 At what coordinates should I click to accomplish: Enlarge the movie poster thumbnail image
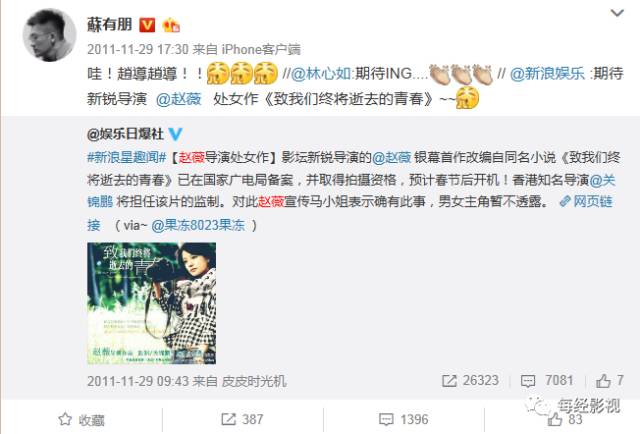coord(151,303)
